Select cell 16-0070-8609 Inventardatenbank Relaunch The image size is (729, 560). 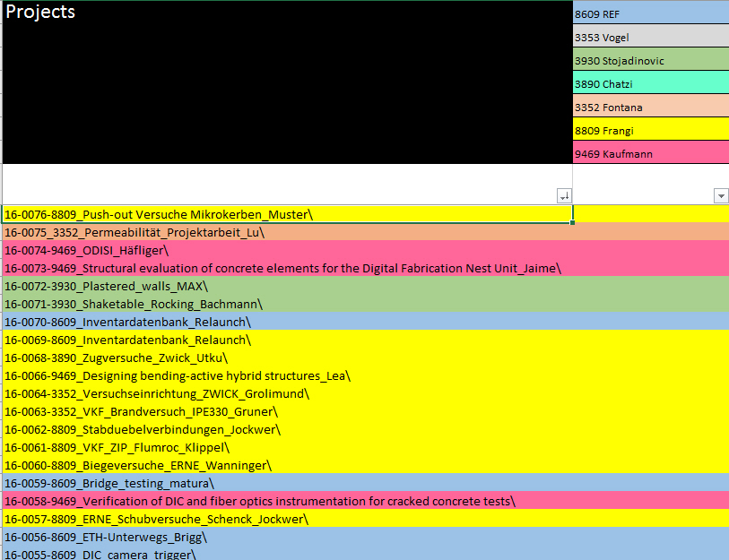click(287, 322)
